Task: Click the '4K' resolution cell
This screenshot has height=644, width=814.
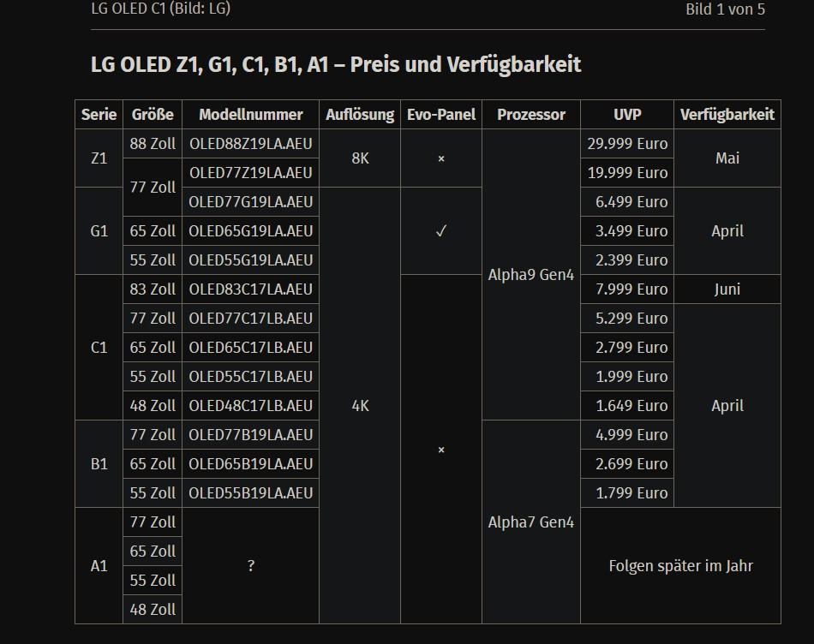Action: [x=360, y=405]
